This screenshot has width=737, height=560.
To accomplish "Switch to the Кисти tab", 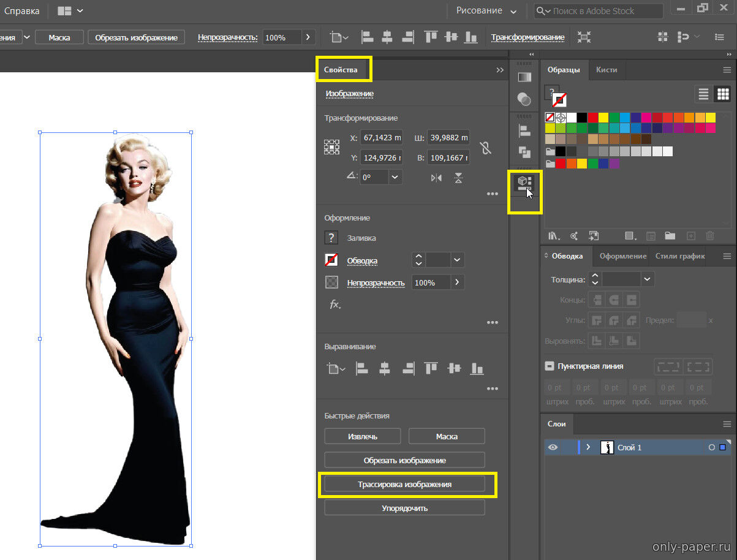I will tap(607, 69).
